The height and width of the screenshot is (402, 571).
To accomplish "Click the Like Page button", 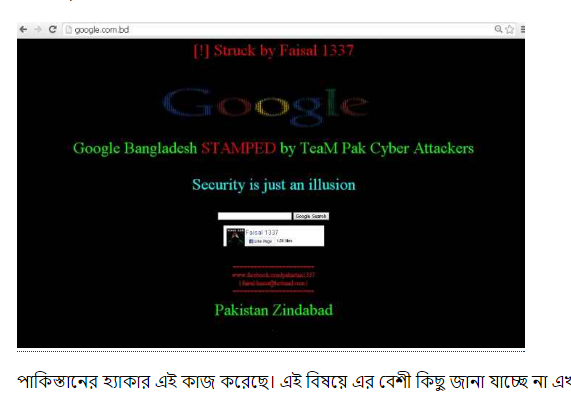I will [260, 241].
